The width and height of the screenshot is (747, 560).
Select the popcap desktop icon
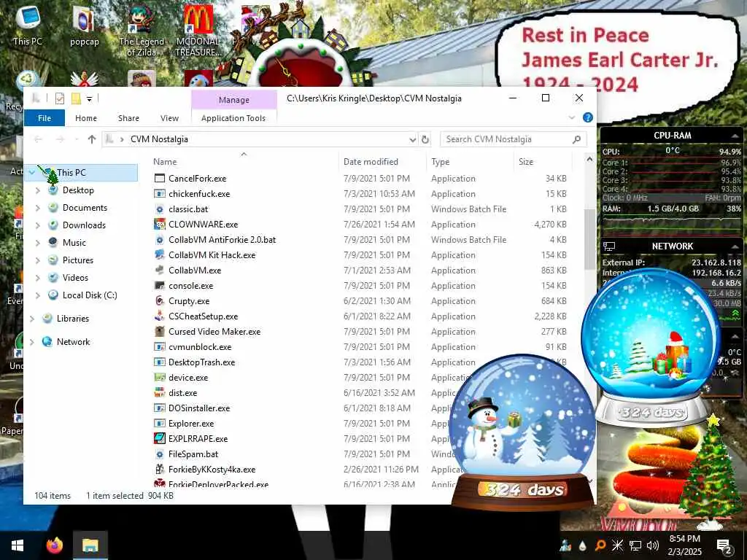pyautogui.click(x=85, y=26)
